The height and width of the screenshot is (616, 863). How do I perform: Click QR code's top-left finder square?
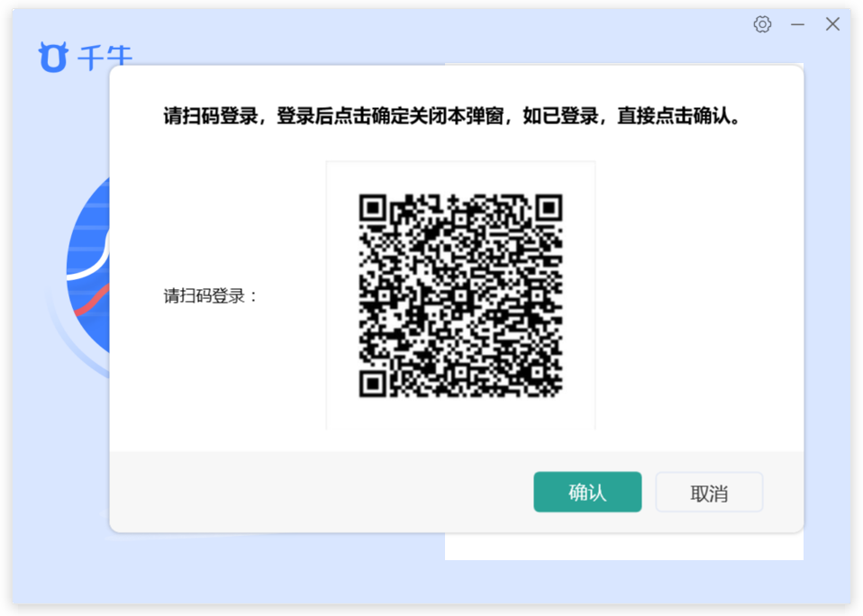[373, 208]
